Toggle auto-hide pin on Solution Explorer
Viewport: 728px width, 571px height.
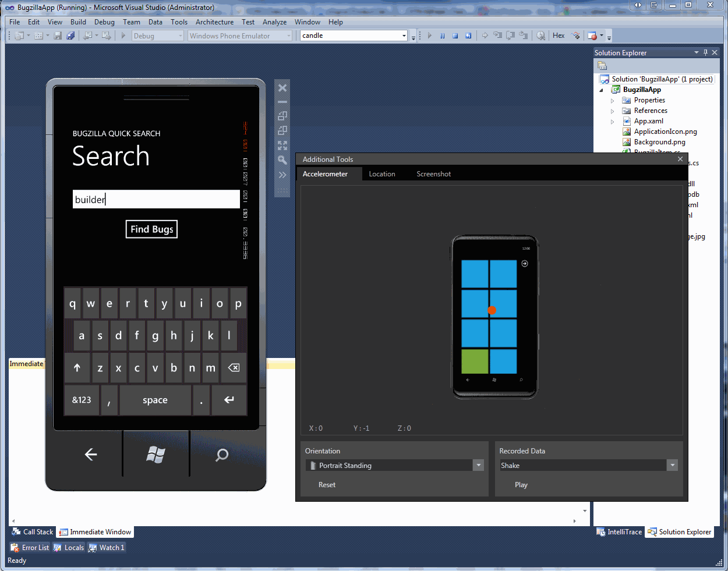pos(705,52)
